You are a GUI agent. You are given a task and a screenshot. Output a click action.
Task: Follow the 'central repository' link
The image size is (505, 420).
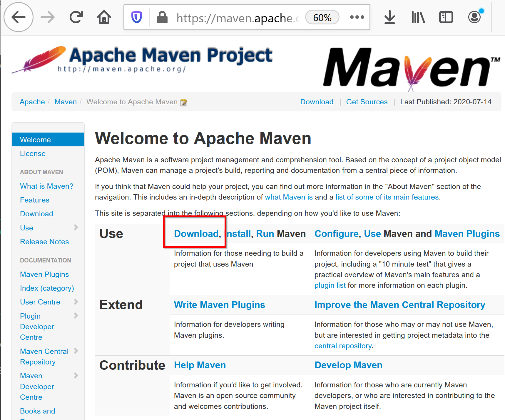(x=343, y=346)
